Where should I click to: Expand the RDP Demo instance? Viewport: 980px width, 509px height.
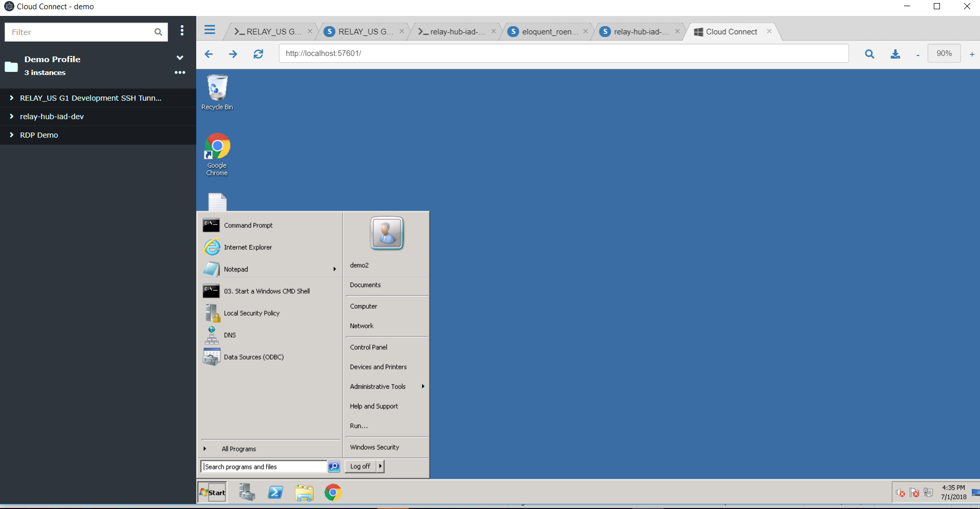click(x=98, y=135)
